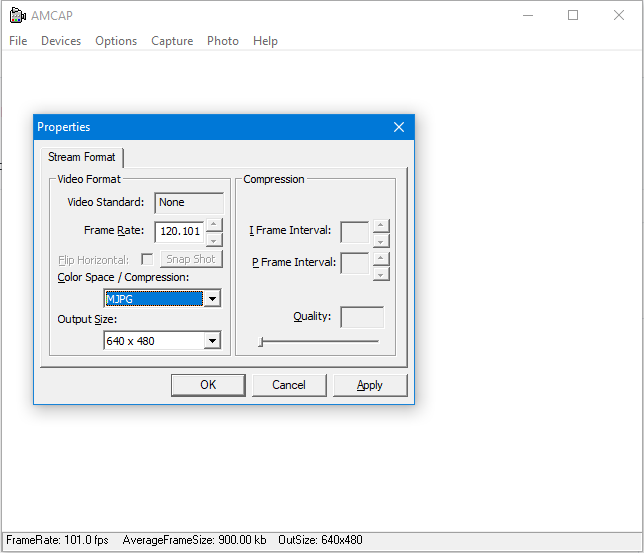Viewport: 644px width, 553px height.
Task: Open the Devices menu
Action: pyautogui.click(x=61, y=41)
